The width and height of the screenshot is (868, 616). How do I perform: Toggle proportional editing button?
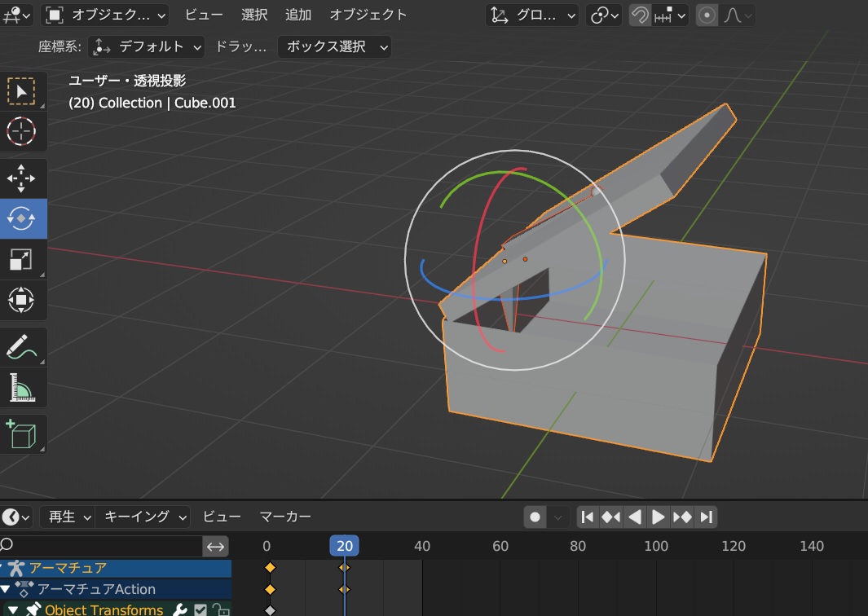point(707,15)
